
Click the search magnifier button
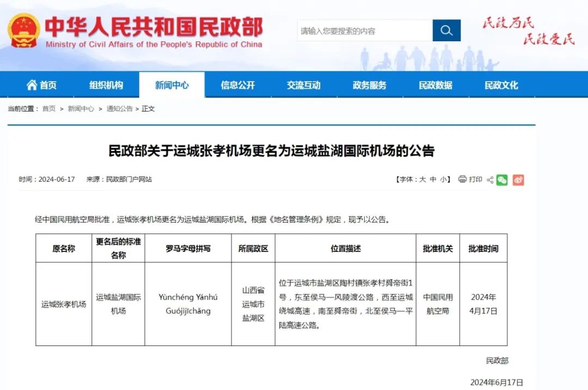[x=446, y=30]
